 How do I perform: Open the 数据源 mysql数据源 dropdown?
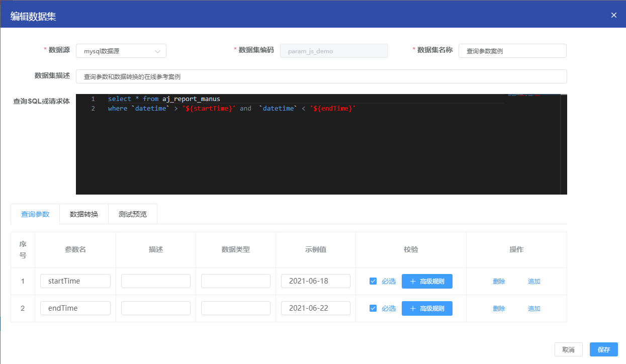(121, 51)
